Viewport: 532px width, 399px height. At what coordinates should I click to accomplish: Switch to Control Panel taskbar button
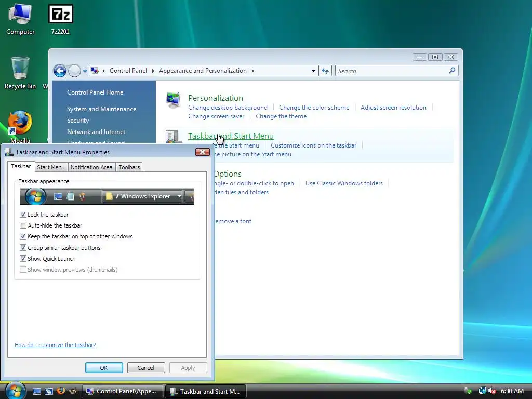tap(123, 391)
